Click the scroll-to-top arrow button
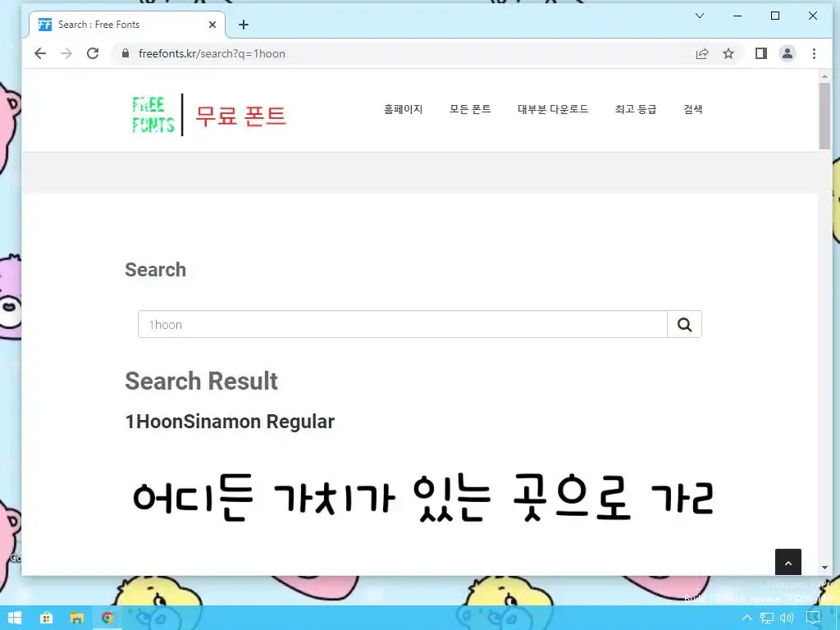The width and height of the screenshot is (840, 630). pyautogui.click(x=788, y=563)
